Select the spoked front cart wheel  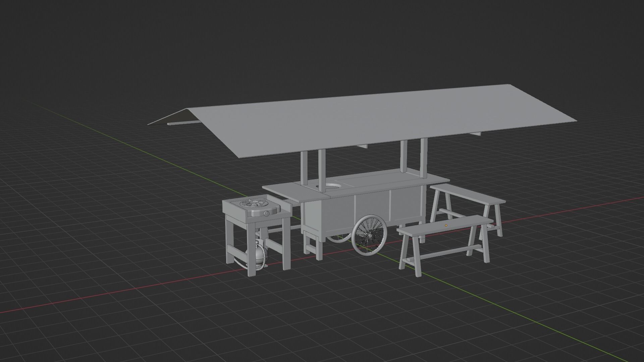click(x=370, y=236)
